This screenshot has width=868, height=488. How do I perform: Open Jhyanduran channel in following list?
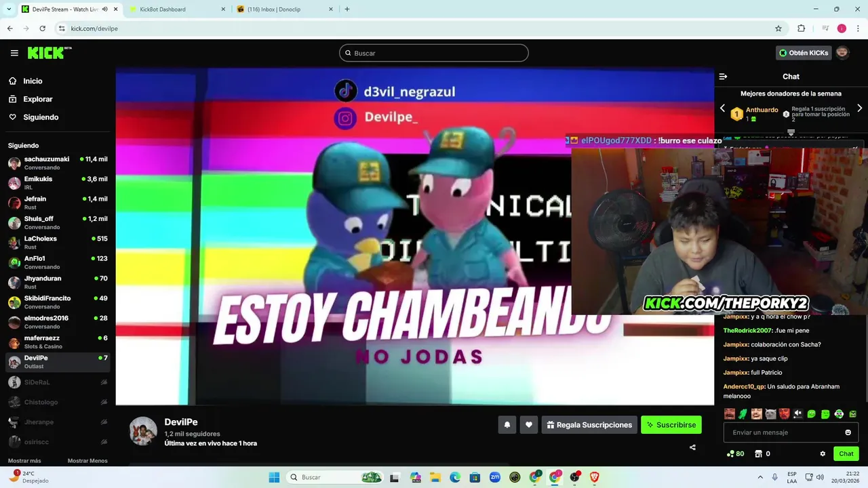point(58,282)
